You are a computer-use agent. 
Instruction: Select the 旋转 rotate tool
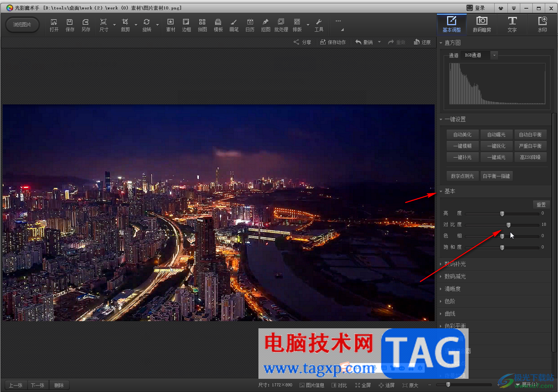pos(147,25)
